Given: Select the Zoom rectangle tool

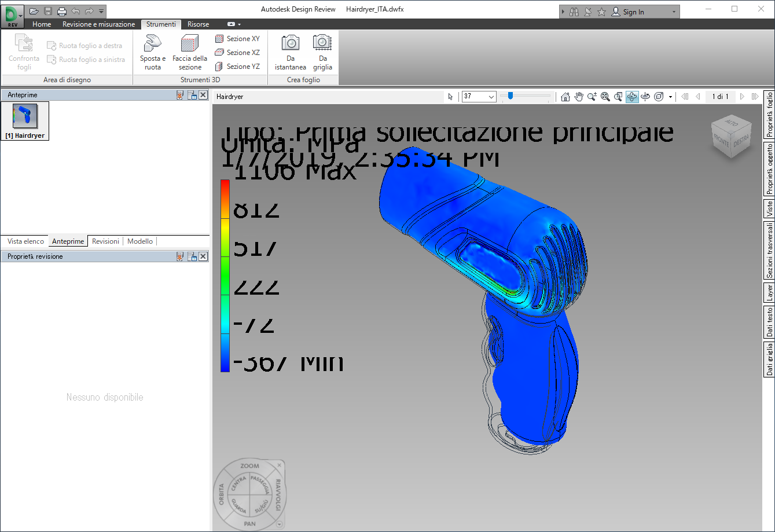Looking at the screenshot, I should [619, 97].
